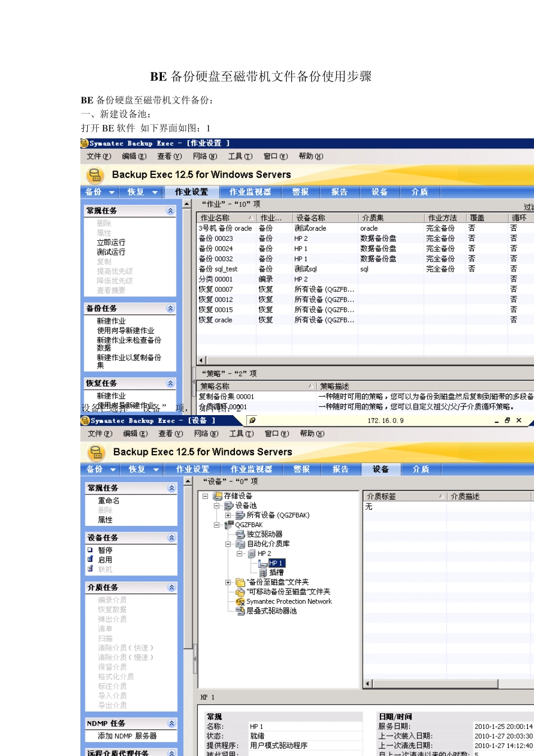Toggle the 启用 device task checkbox
Viewport: 534px width, 756px height.
90,560
